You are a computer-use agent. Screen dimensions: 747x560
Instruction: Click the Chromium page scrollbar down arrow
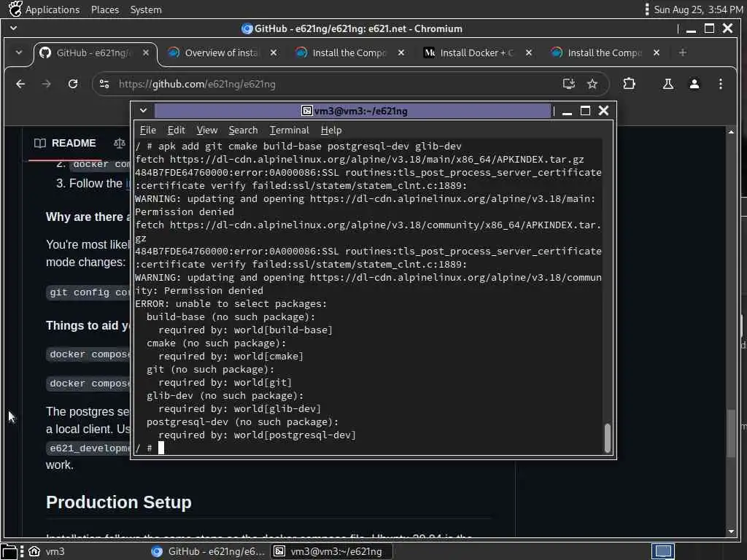pyautogui.click(x=731, y=532)
